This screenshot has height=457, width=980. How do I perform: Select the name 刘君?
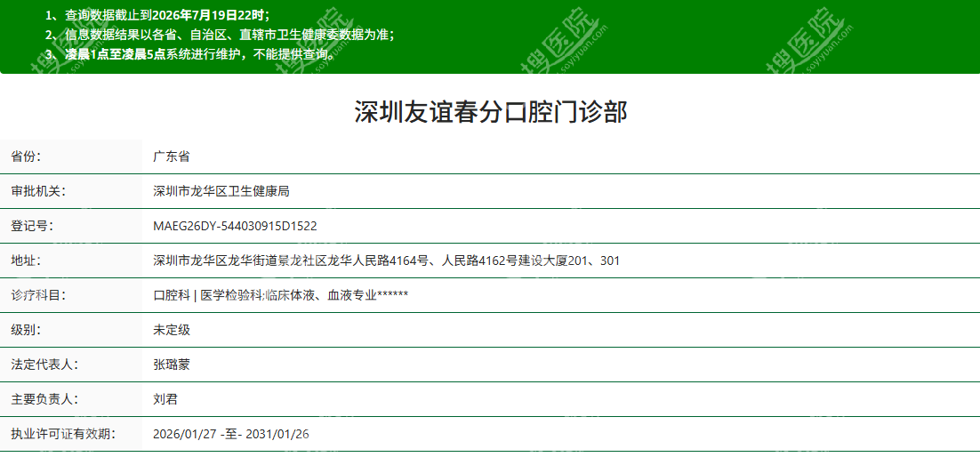click(165, 399)
